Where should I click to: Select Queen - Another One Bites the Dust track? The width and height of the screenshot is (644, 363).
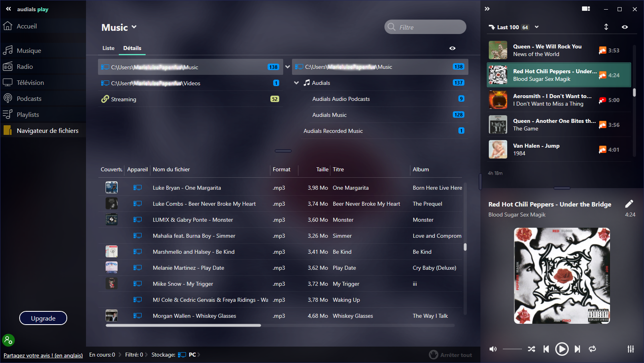[559, 124]
